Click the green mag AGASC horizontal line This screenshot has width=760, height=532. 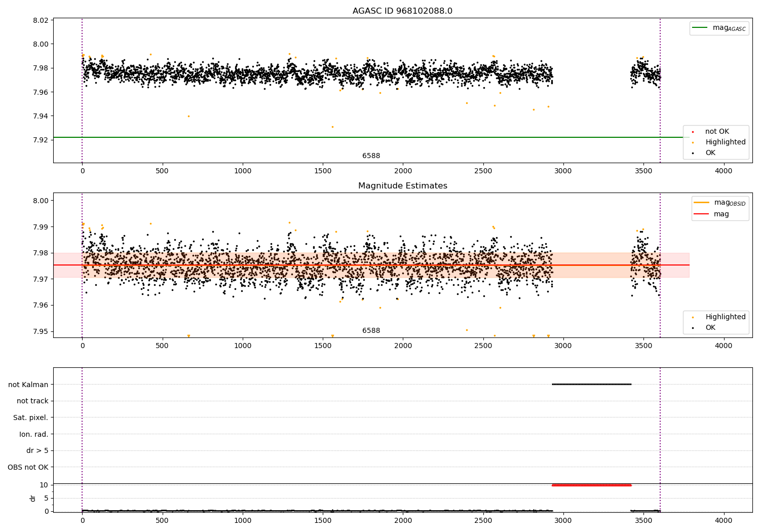[371, 137]
